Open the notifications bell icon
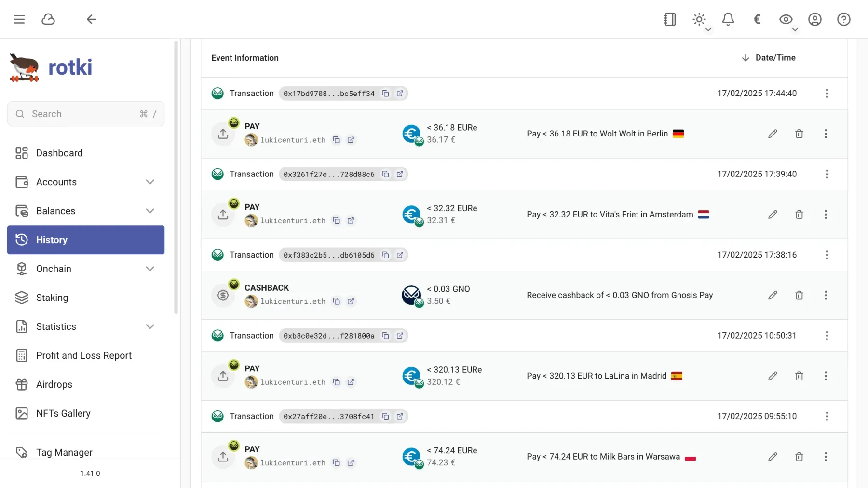 [728, 19]
